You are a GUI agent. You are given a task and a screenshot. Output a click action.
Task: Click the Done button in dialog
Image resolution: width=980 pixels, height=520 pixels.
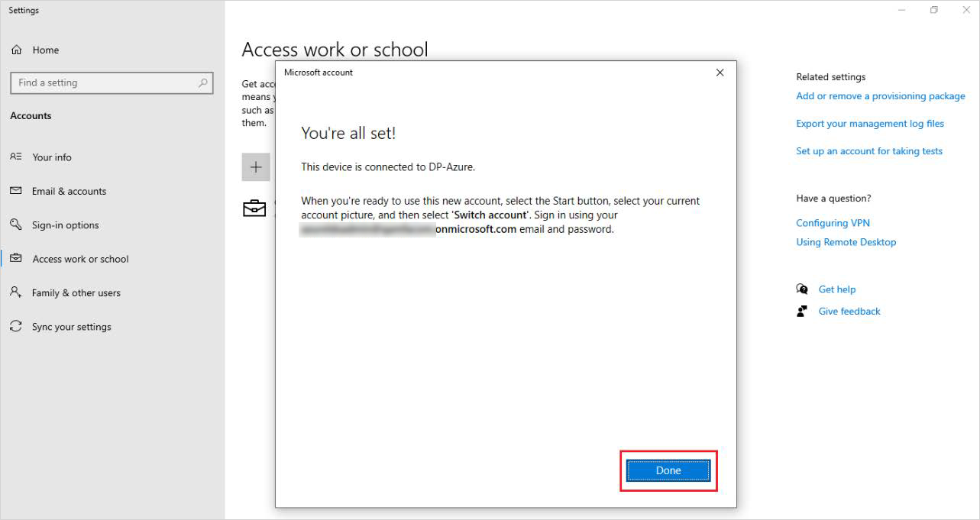[x=668, y=470]
